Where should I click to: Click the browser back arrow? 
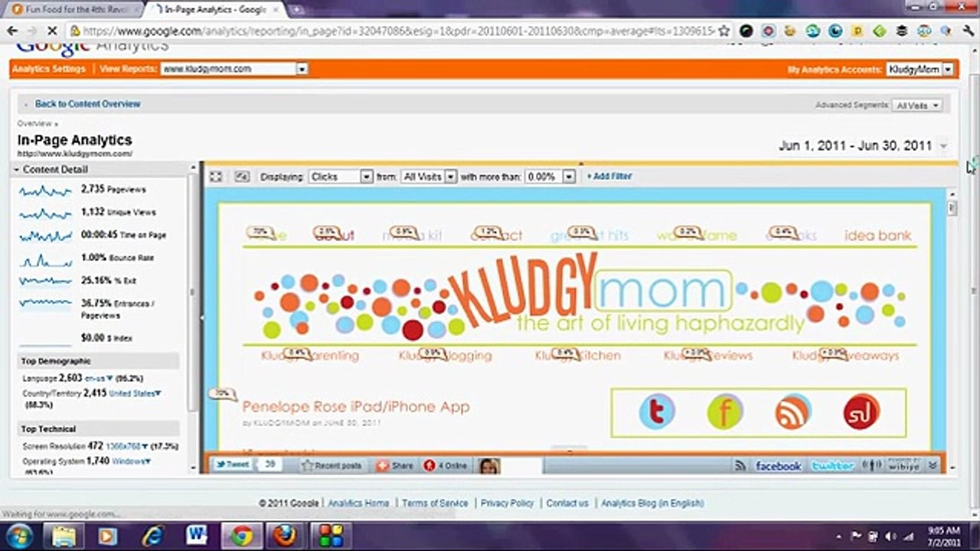click(x=12, y=31)
